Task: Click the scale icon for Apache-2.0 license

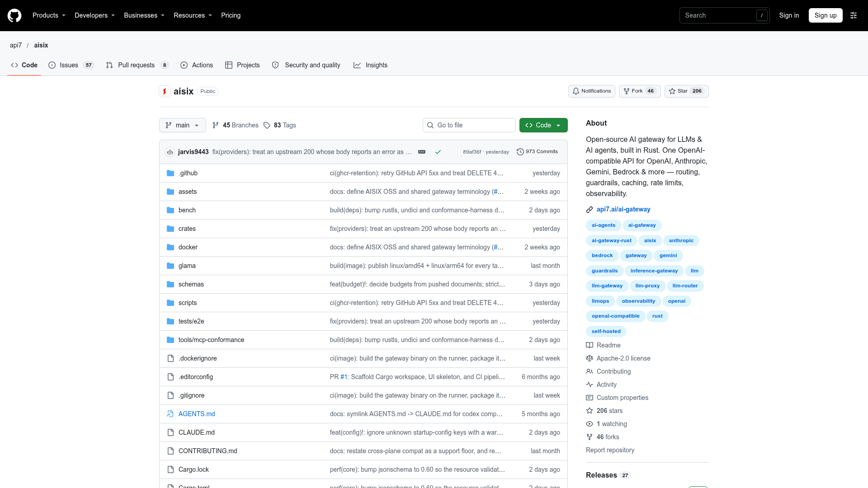Action: coord(590,358)
